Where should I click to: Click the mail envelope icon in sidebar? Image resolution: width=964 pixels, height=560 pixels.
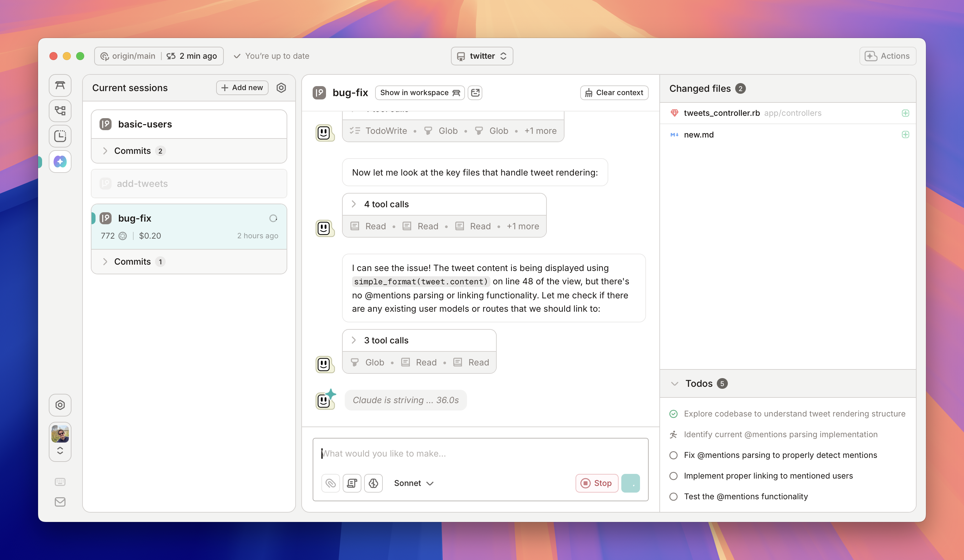(x=60, y=502)
